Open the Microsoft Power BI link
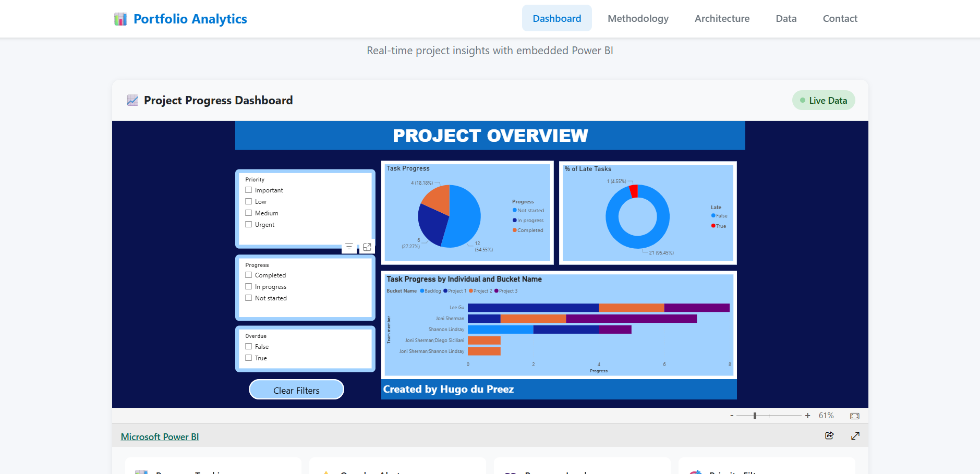Viewport: 980px width, 474px height. [x=160, y=436]
